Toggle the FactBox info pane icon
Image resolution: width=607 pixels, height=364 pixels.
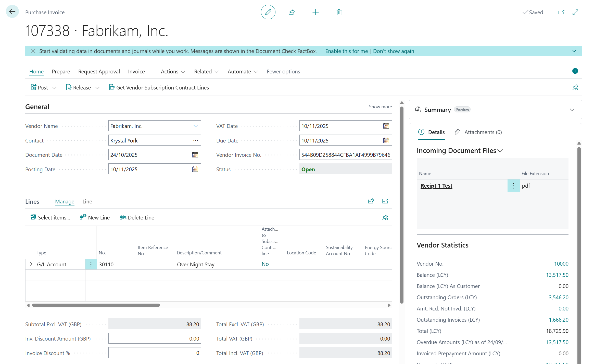click(575, 71)
